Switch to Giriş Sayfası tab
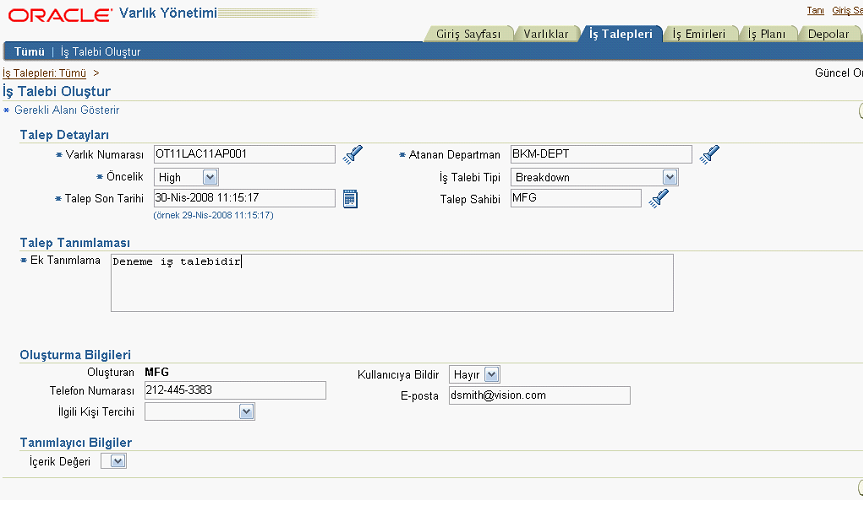The width and height of the screenshot is (863, 518). pos(468,34)
